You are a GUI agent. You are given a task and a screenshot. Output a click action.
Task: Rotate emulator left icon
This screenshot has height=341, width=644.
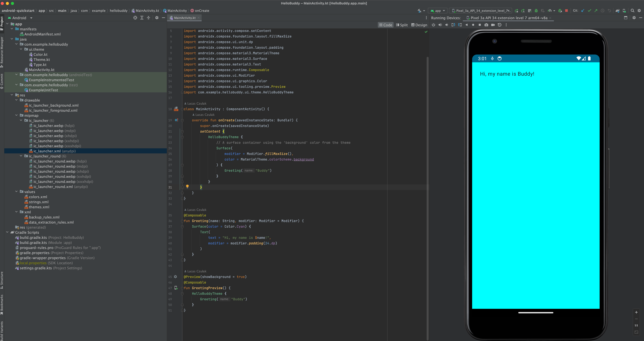(x=453, y=25)
